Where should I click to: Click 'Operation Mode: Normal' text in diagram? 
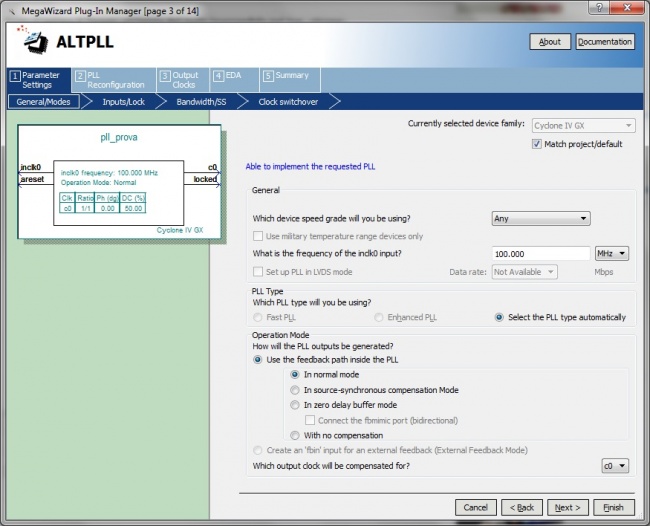(99, 182)
